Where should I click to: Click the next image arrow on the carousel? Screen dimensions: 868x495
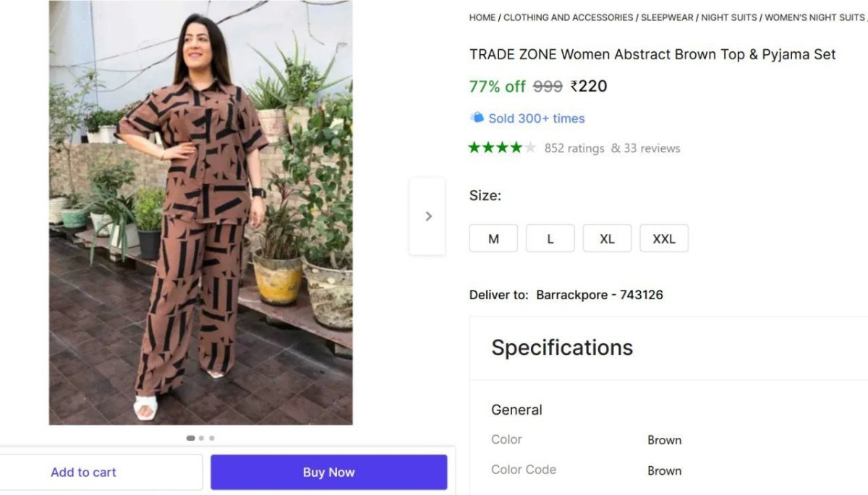tap(428, 215)
